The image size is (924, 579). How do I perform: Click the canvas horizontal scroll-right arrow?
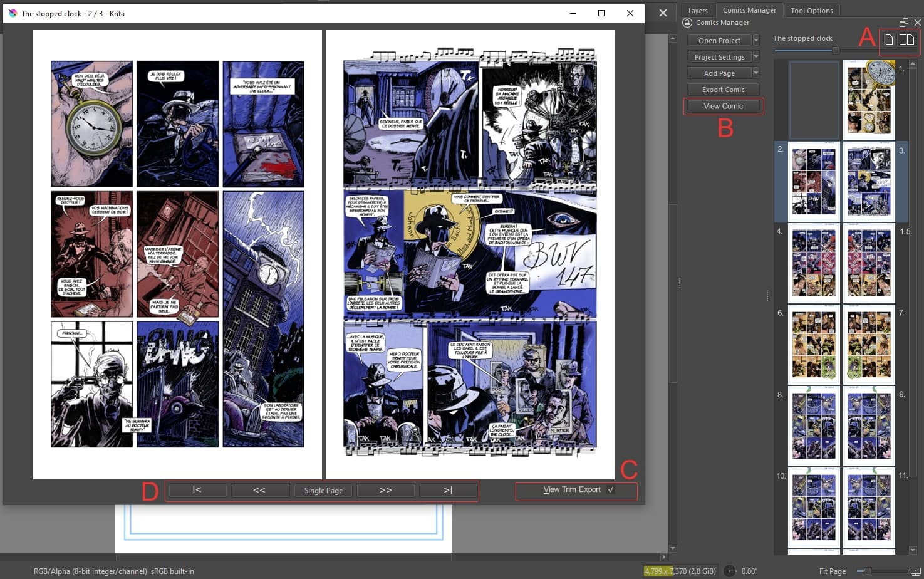click(x=664, y=556)
